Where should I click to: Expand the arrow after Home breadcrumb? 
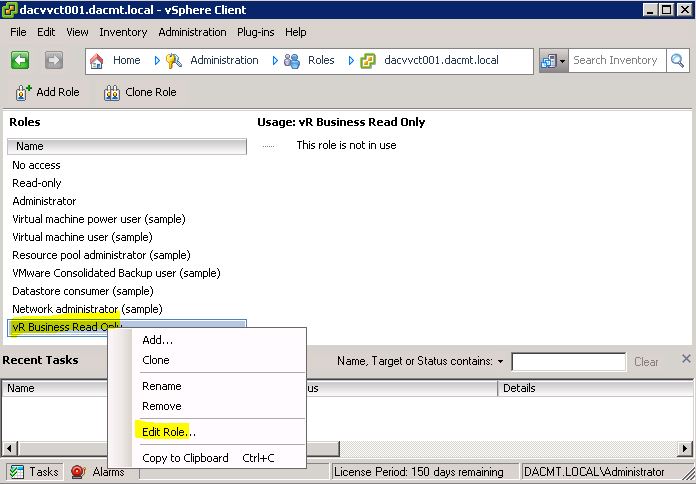coord(157,60)
